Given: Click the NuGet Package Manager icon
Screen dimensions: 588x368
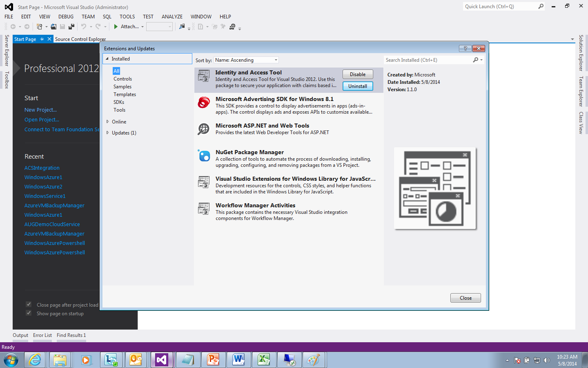Looking at the screenshot, I should coord(203,155).
